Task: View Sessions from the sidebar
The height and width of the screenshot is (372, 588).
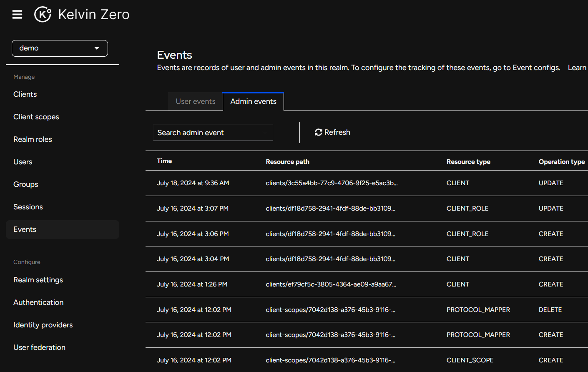Action: pos(28,207)
